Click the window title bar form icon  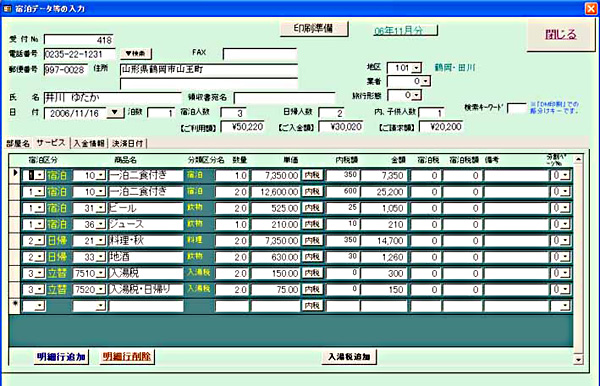7,8
